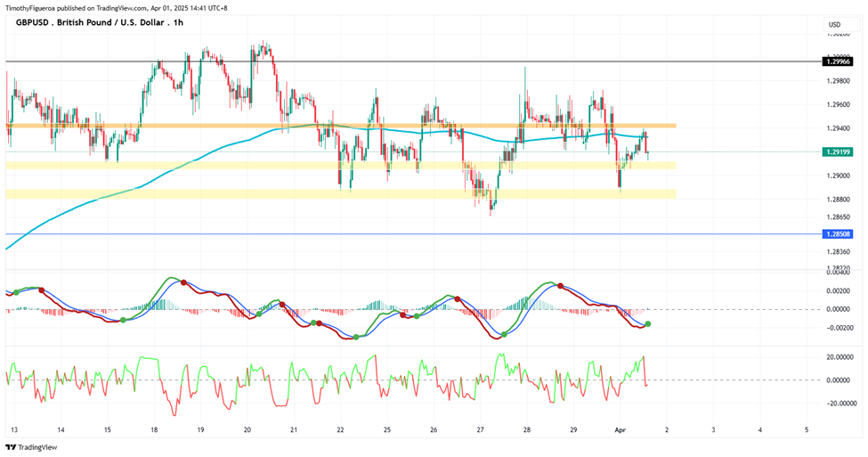Image resolution: width=868 pixels, height=457 pixels.
Task: Click the current price 1.29199 label
Action: pos(838,151)
